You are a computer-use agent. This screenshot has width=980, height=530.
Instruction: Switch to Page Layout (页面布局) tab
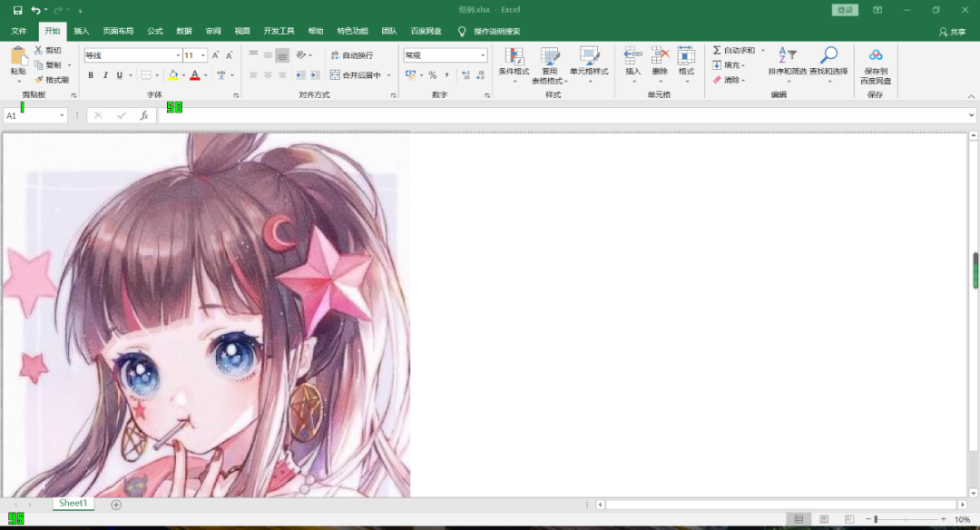[118, 31]
